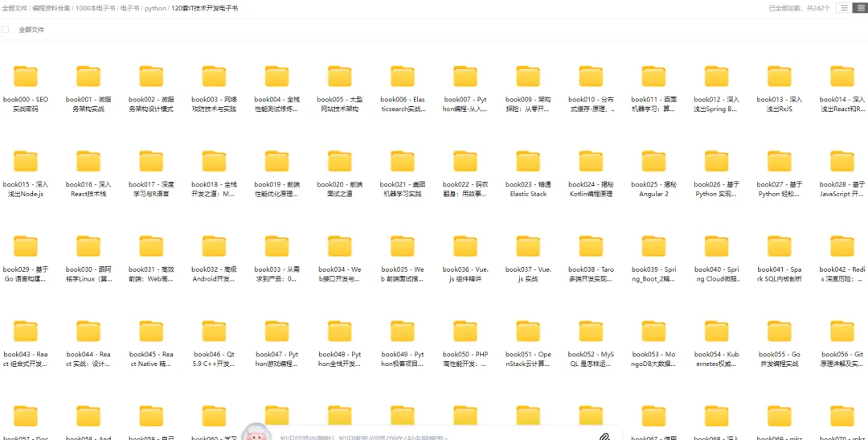
Task: Open book055 Go并发编程实战 folder icon
Action: pos(780,331)
